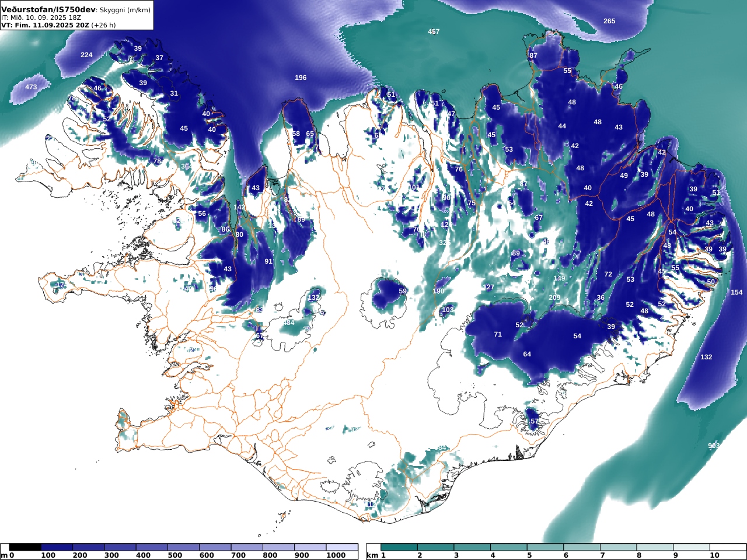Screen dimensions: 747x560
Task: Click the visibility value 91
Action: click(x=268, y=261)
